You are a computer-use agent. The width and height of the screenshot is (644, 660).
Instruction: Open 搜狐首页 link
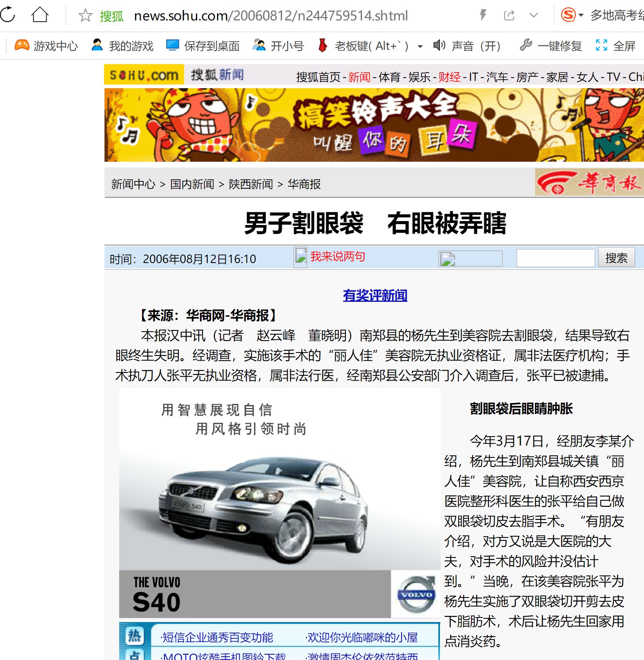(x=318, y=77)
